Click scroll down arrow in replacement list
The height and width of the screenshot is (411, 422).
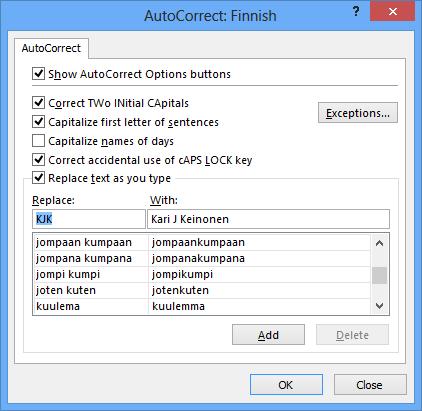379,305
